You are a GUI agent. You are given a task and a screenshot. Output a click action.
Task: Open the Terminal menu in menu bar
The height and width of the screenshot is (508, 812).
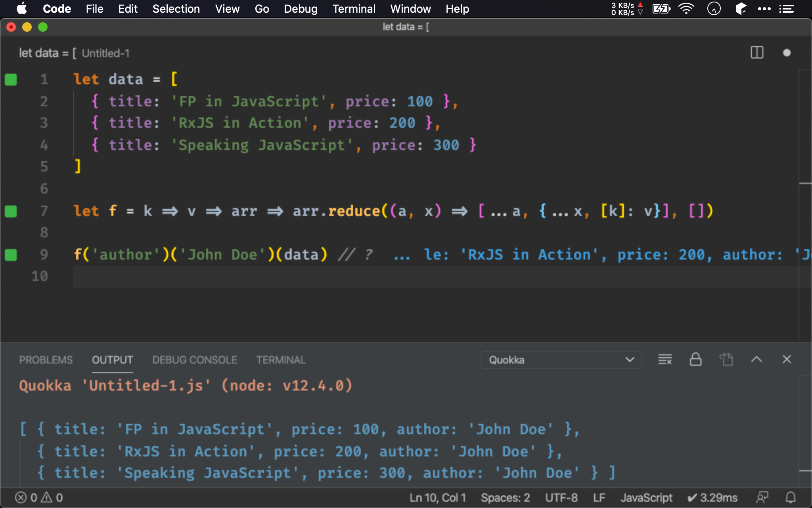[x=354, y=9]
